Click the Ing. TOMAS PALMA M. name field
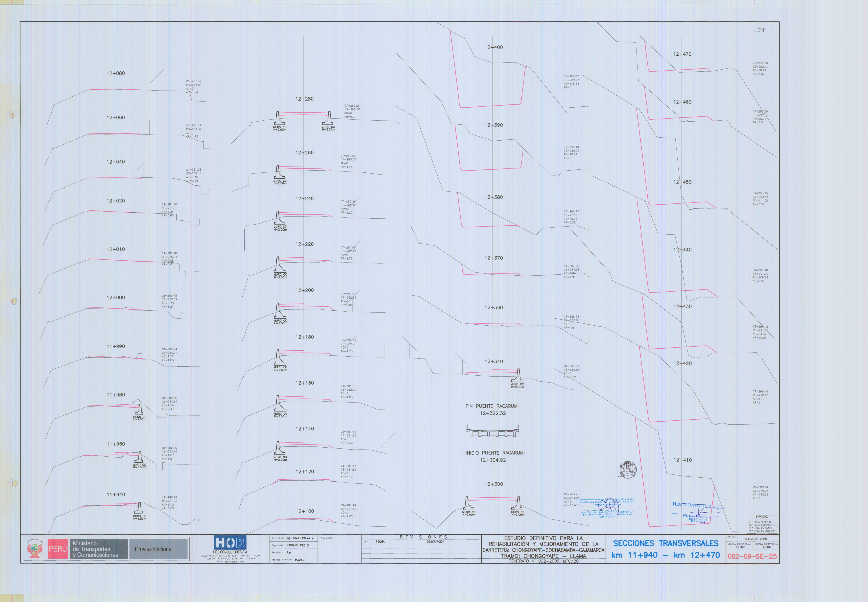868x602 pixels. pyautogui.click(x=300, y=538)
